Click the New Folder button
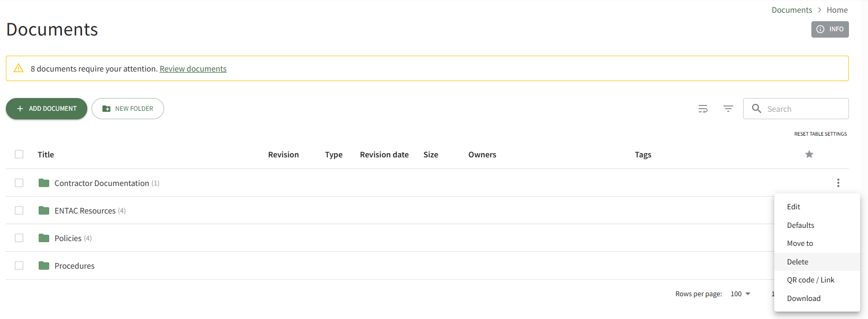The image size is (868, 319). pos(128,109)
